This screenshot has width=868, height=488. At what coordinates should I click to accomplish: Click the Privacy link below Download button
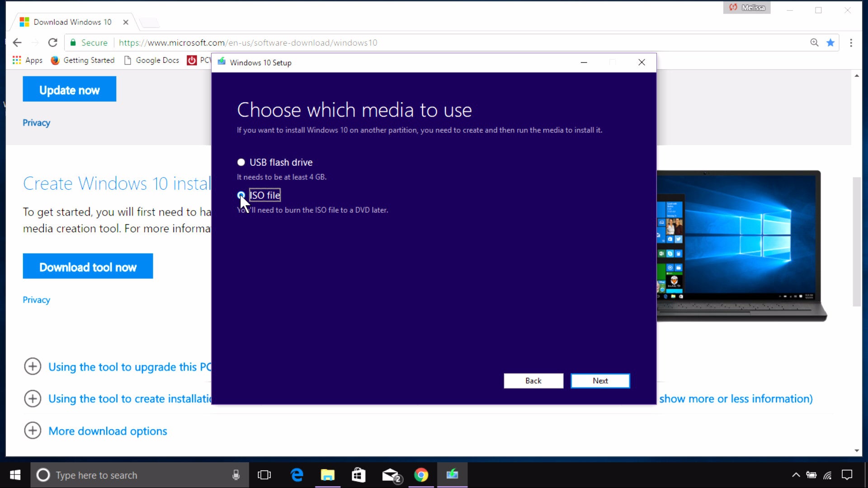tap(36, 299)
